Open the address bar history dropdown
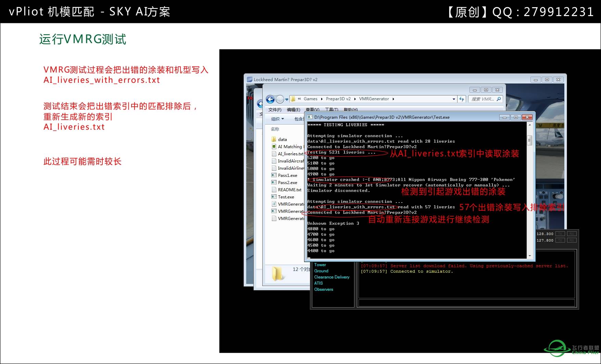Viewport: 601px width, 364px height. click(454, 99)
